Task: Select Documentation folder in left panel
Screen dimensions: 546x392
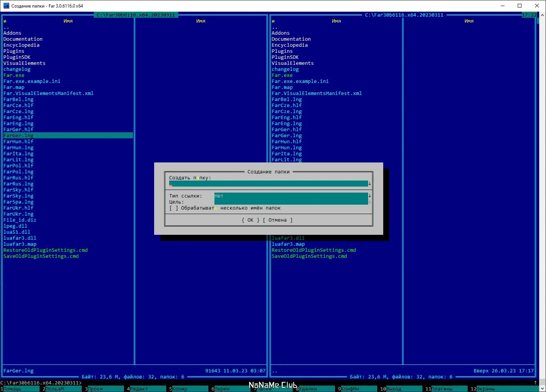Action: click(23, 39)
